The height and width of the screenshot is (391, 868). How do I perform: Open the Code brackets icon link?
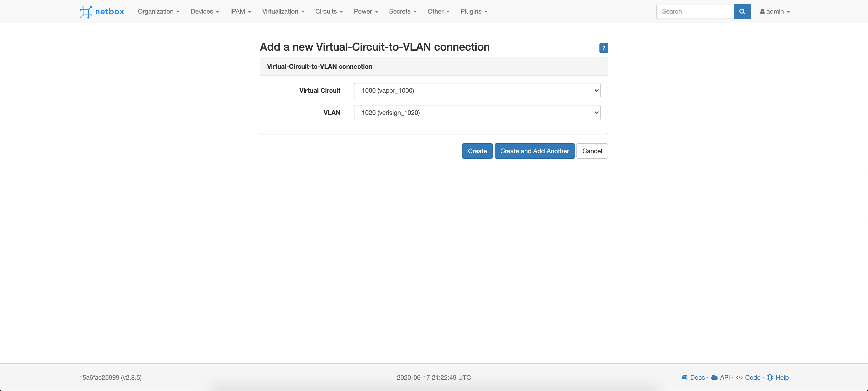click(739, 377)
